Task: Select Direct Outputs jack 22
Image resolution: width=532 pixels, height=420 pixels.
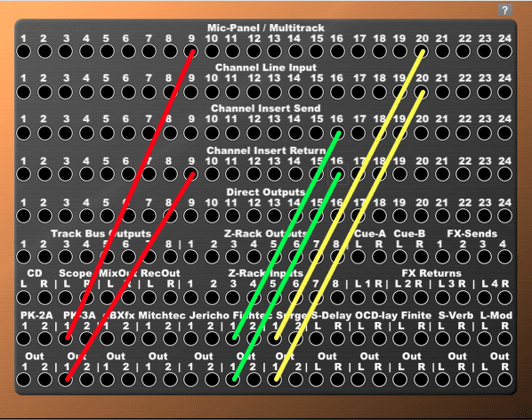Action: tap(463, 215)
